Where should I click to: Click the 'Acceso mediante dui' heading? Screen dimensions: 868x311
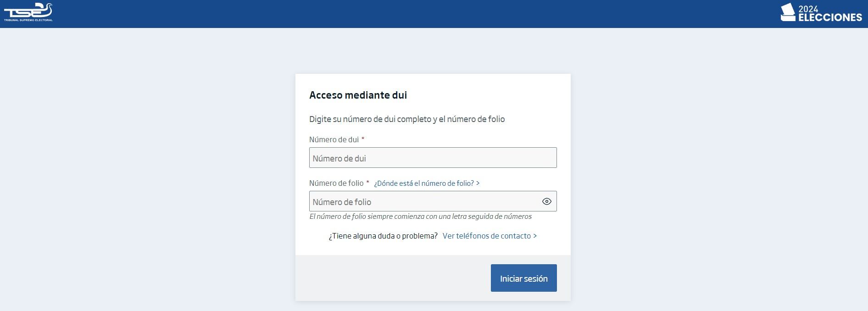click(x=358, y=95)
